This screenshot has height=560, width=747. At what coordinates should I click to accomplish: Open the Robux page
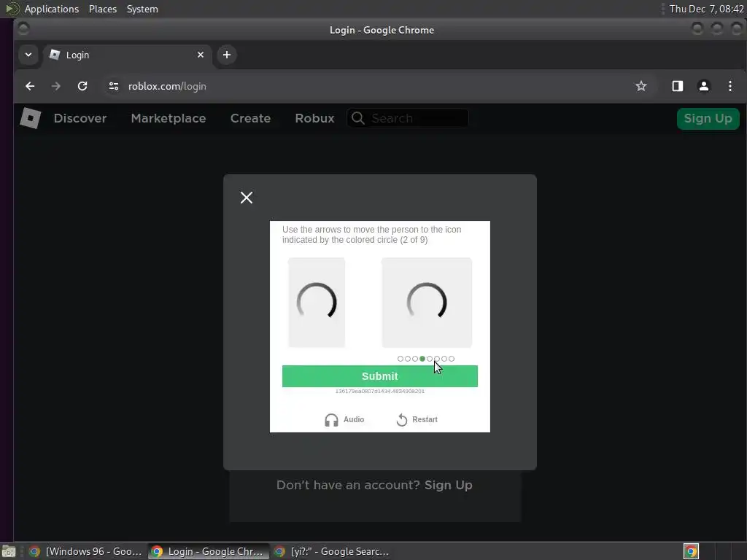314,118
